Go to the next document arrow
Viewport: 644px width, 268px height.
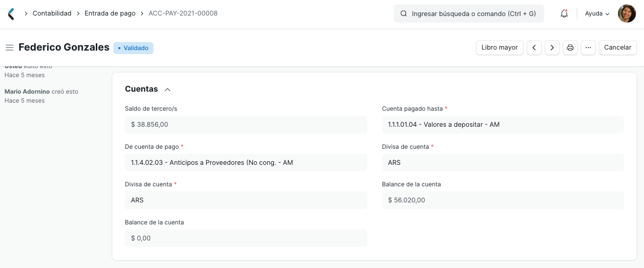click(552, 48)
